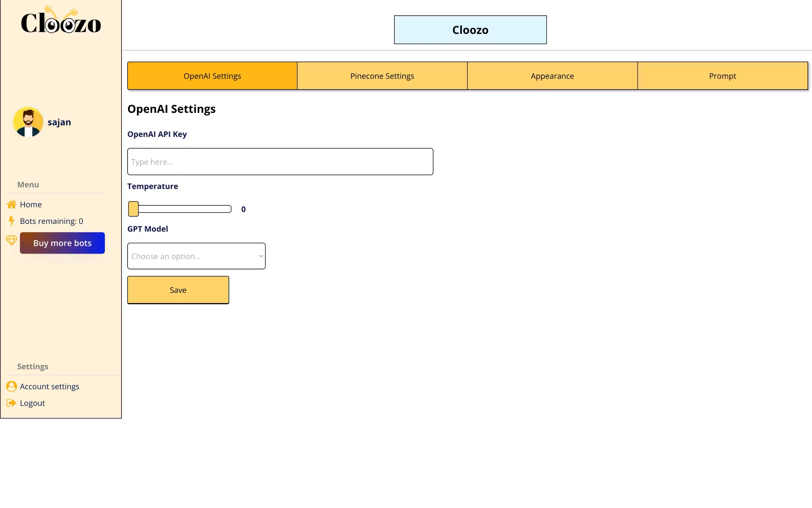Viewport: 812px width, 508px height.
Task: Click the Cloozo logo in sidebar
Action: click(61, 21)
